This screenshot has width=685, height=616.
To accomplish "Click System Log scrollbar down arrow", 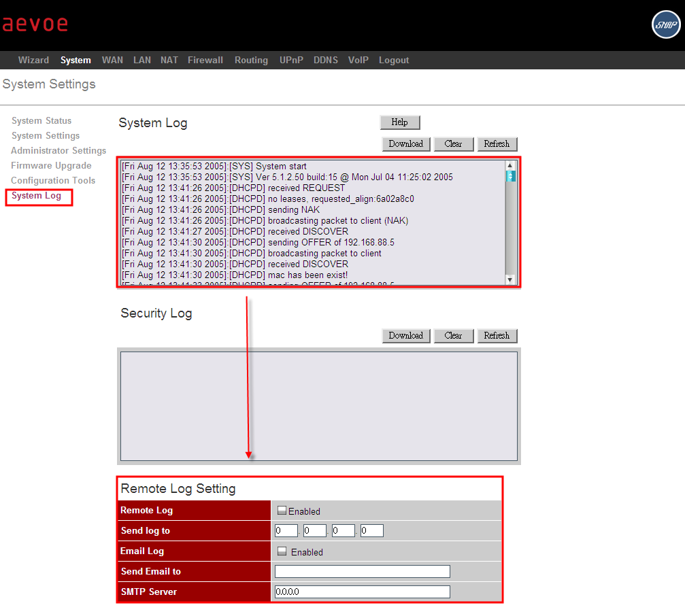I will tap(509, 279).
